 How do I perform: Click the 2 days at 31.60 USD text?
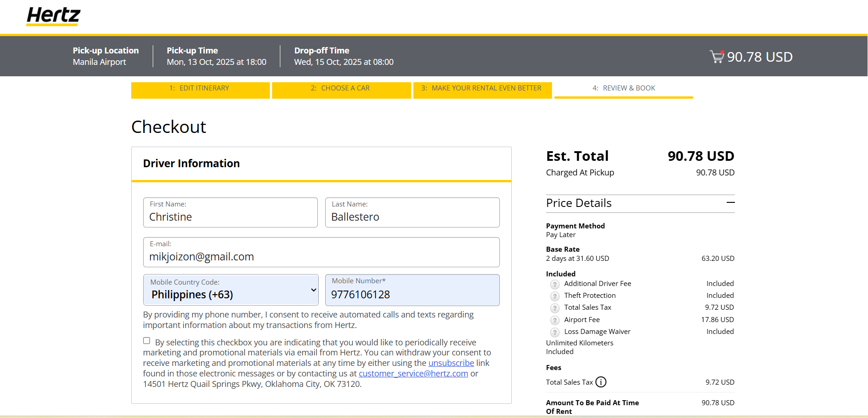[x=578, y=259]
